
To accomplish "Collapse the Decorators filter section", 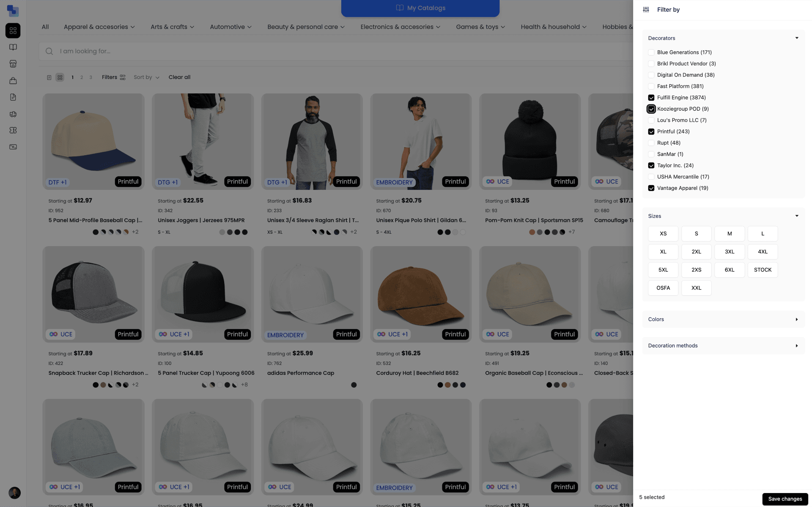I will tap(797, 38).
